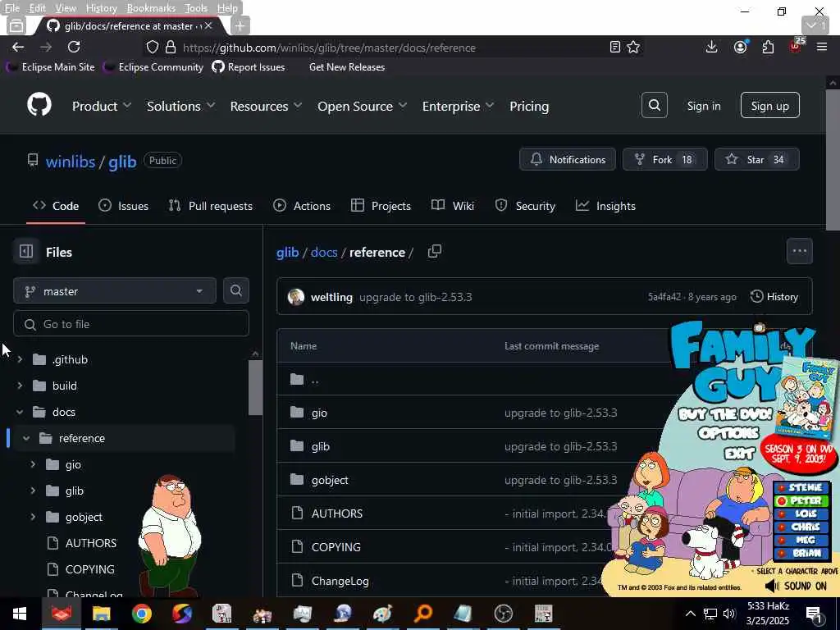Image resolution: width=840 pixels, height=630 pixels.
Task: Click the Sign up button
Action: pos(769,106)
